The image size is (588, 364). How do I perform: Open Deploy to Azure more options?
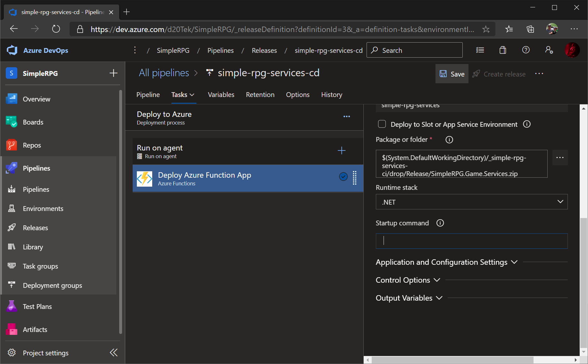(x=347, y=117)
